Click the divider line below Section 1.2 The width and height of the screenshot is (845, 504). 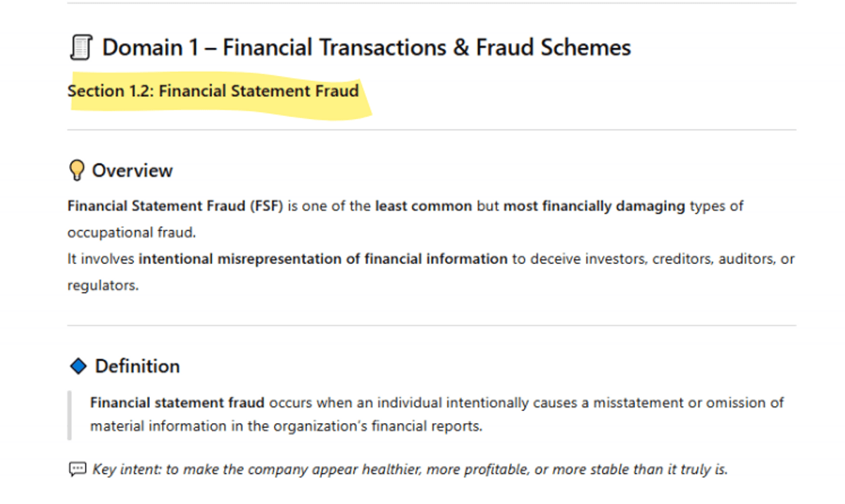[x=431, y=130]
